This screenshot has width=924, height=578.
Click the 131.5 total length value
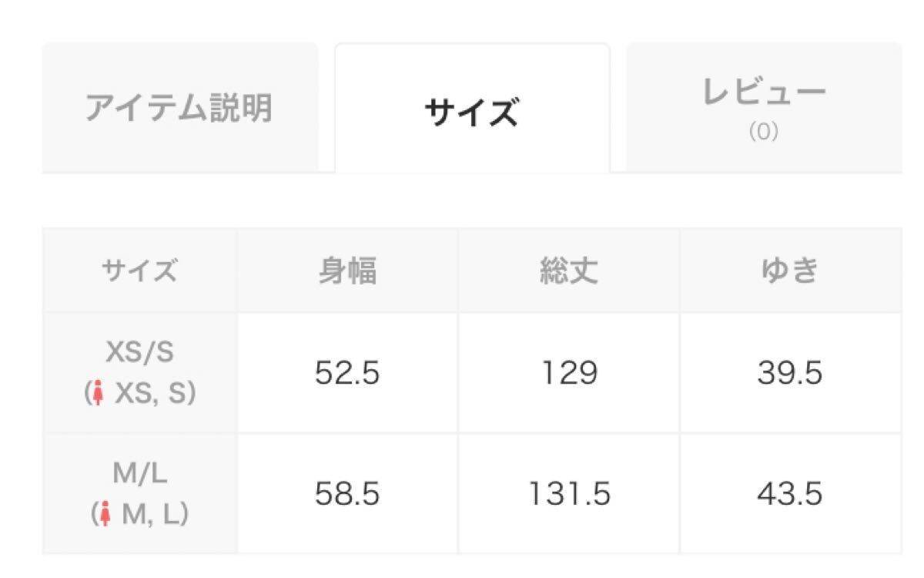coord(569,494)
